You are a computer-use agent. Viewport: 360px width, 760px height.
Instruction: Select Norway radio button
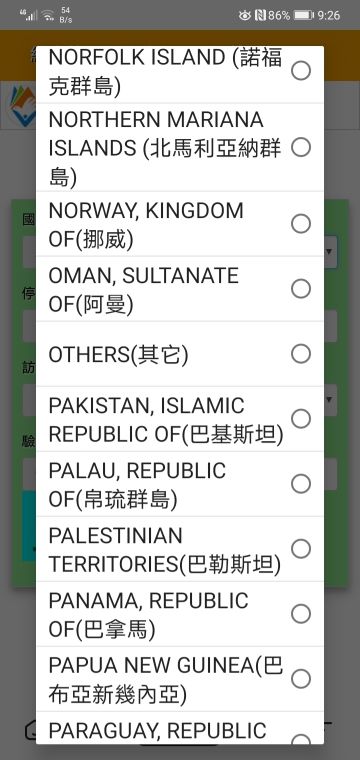(x=301, y=224)
